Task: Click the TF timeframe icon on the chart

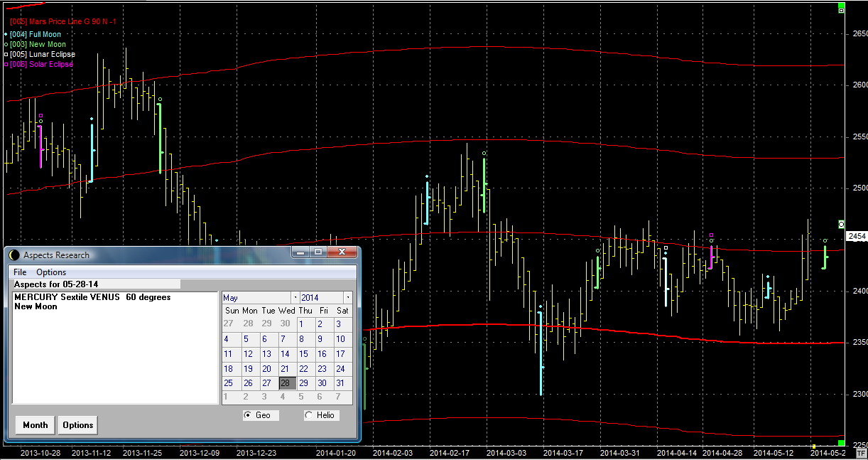Action: point(861,452)
